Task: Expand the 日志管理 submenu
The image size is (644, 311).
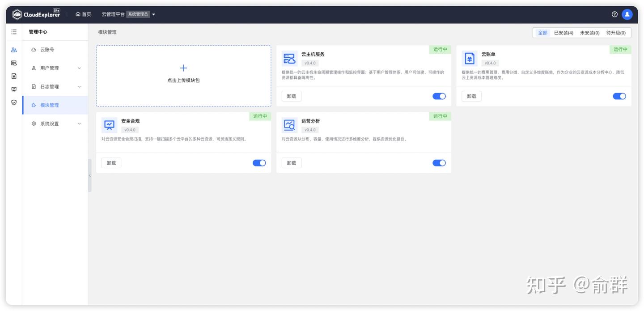Action: (55, 86)
